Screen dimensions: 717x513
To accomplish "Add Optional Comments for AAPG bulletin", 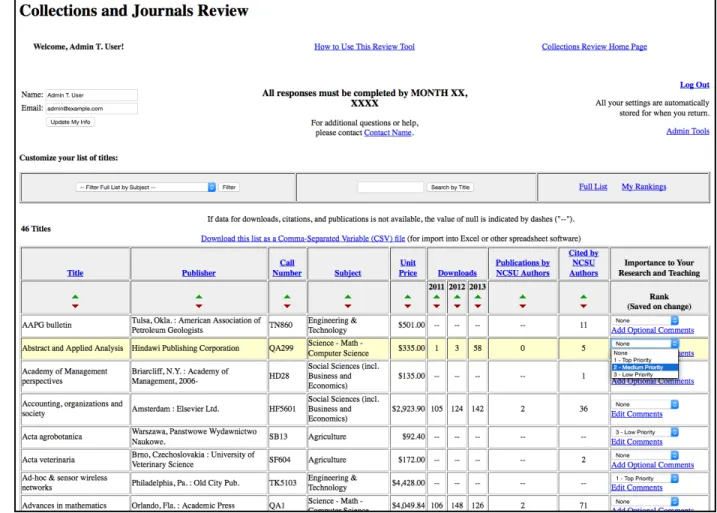I will point(653,330).
